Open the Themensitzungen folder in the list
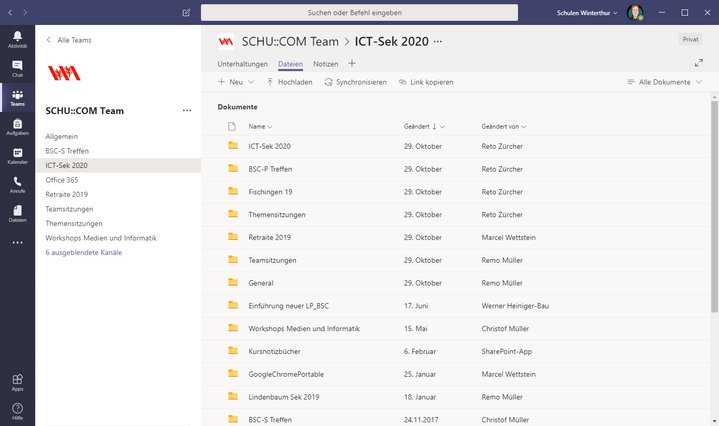The width and height of the screenshot is (719, 426). [x=277, y=215]
